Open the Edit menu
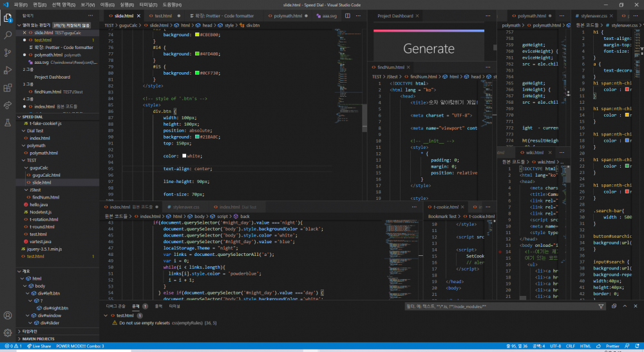This screenshot has height=352, width=644. coord(39,5)
